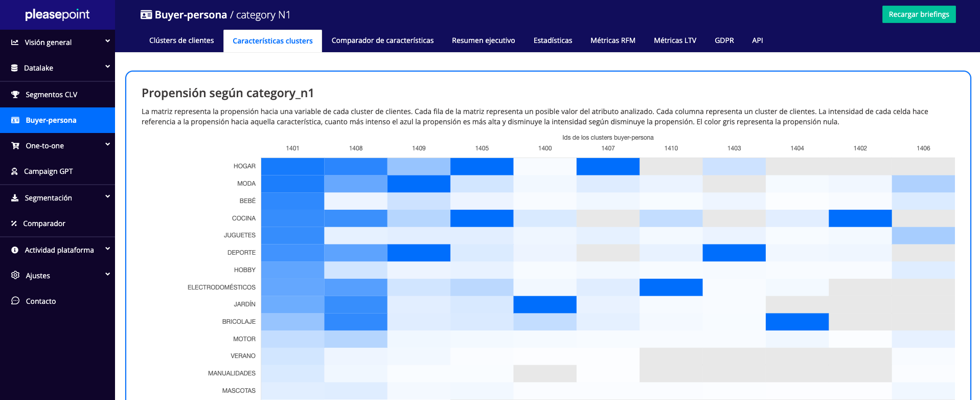
Task: Open the Métricas RFM tab
Action: click(612, 40)
